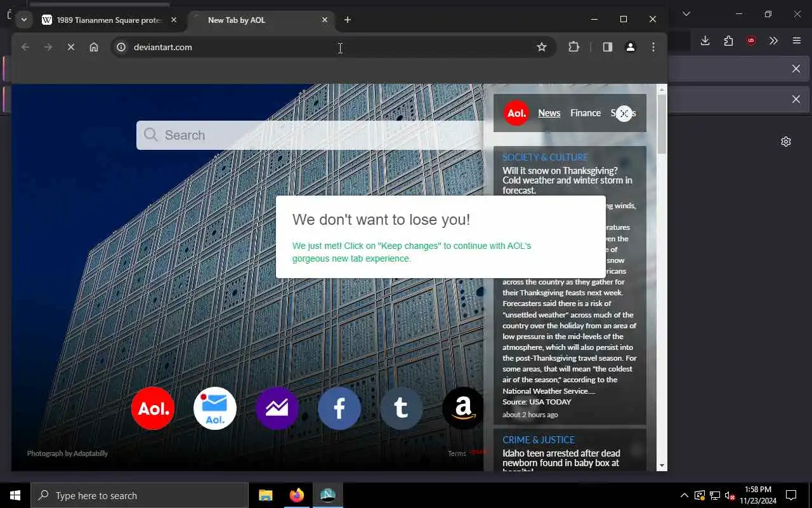
Task: Click the scrollbar up arrow
Action: 662,90
